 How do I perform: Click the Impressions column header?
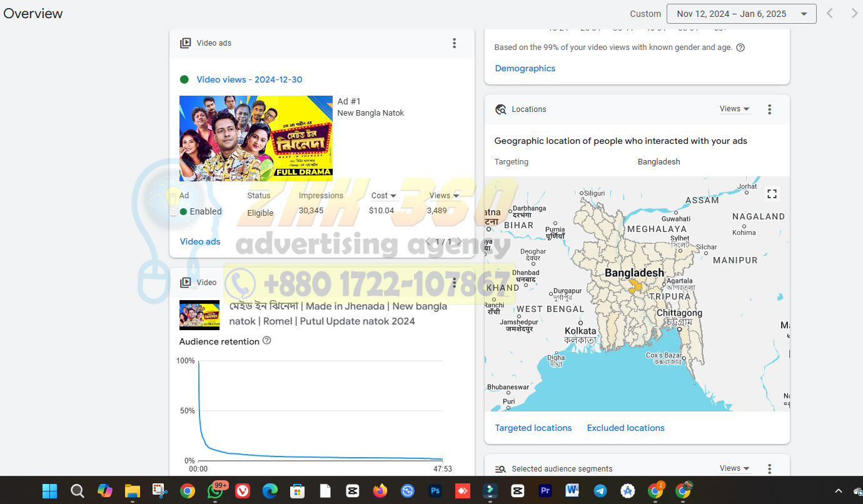coord(321,196)
